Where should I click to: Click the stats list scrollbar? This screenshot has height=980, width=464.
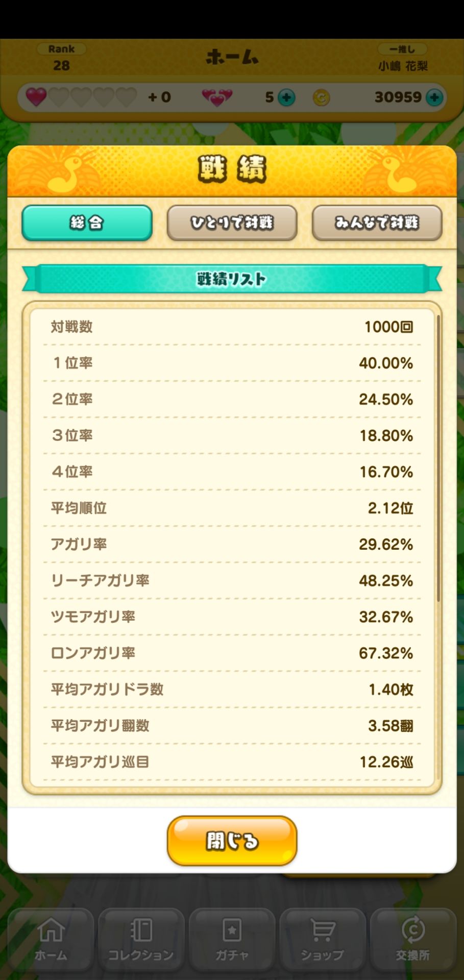tap(438, 459)
